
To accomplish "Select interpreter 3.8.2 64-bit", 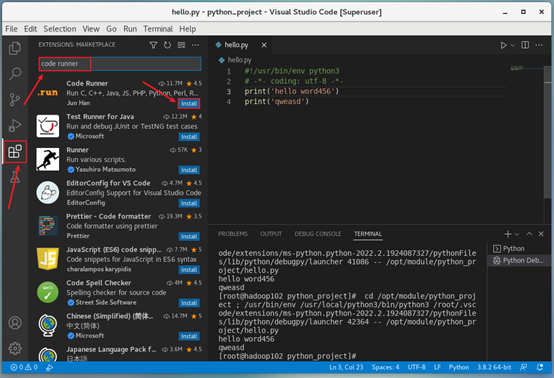I will [494, 367].
